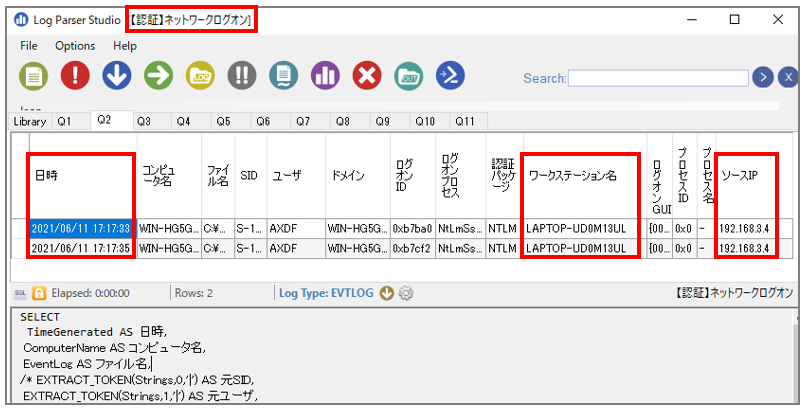The height and width of the screenshot is (410, 806).
Task: Click the blue PowerShell prompt icon
Action: click(450, 76)
